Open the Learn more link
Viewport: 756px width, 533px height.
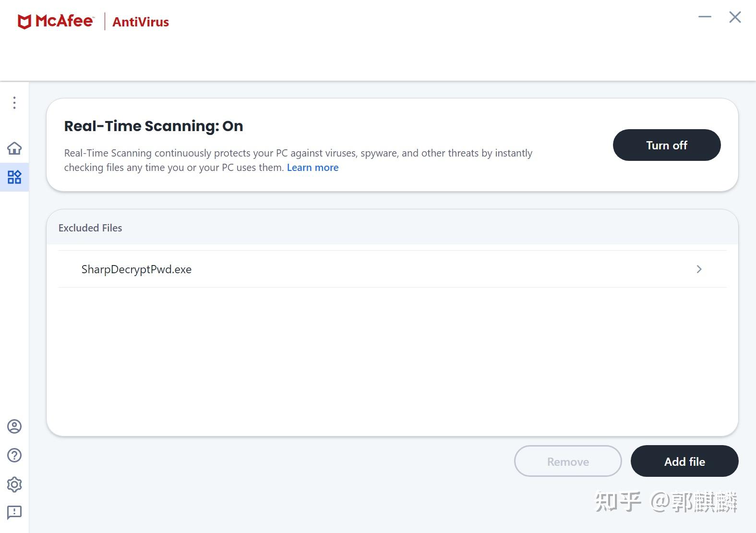click(x=312, y=168)
